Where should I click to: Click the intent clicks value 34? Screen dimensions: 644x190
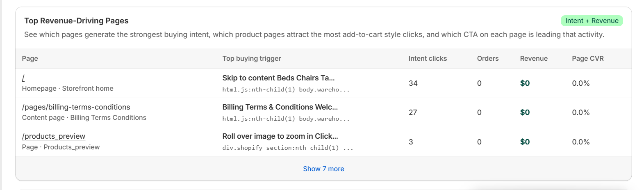point(413,83)
